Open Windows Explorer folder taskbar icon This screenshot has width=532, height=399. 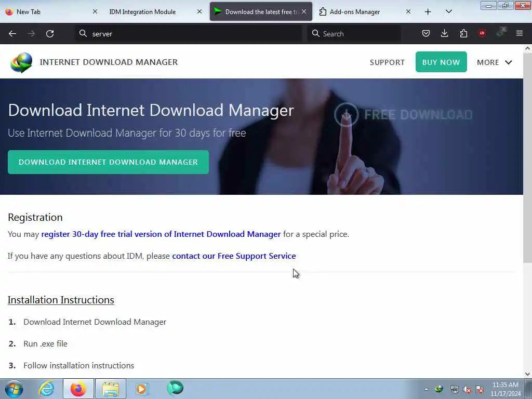coord(111,389)
